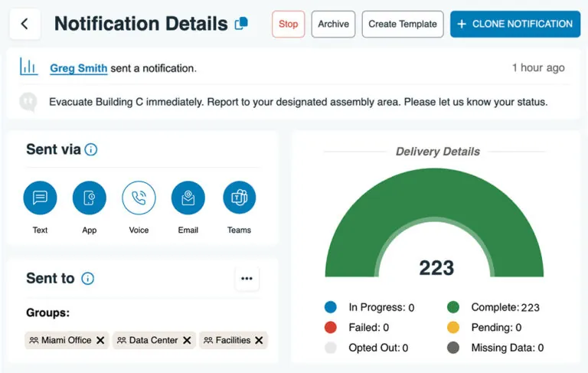Viewport: 588px width, 373px height.
Task: Click the green Complete legend swatch
Action: 453,307
